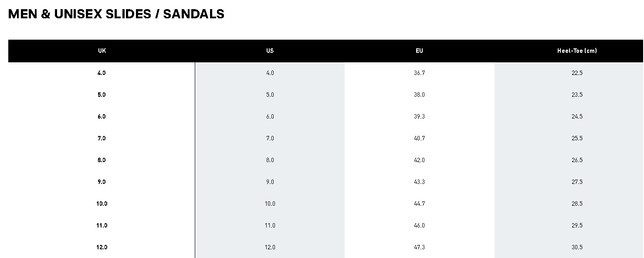Click the UK column header
Image resolution: width=644 pixels, height=258 pixels.
[x=102, y=51]
